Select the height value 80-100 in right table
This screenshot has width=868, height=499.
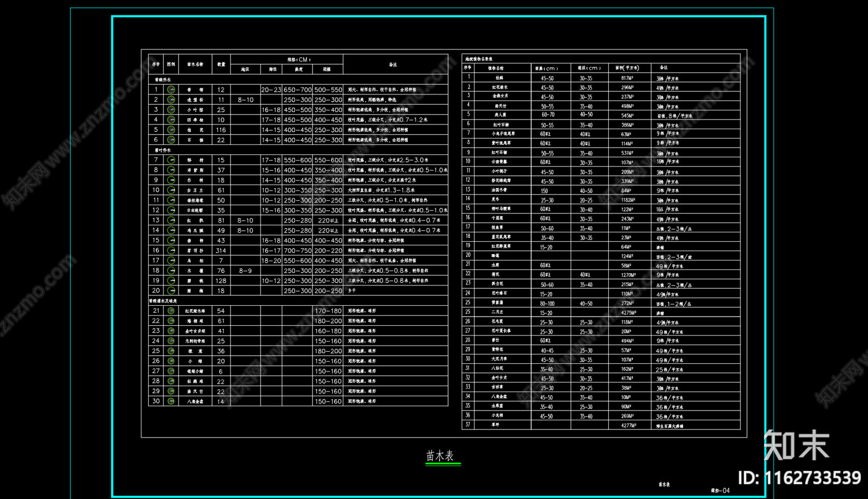pyautogui.click(x=547, y=304)
